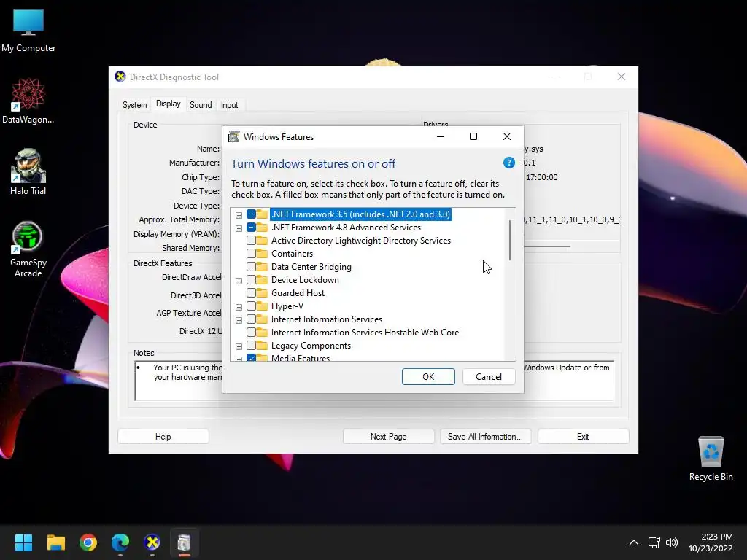This screenshot has width=747, height=560.
Task: Select the GameSpy Arcade desktop shortcut
Action: (x=28, y=249)
